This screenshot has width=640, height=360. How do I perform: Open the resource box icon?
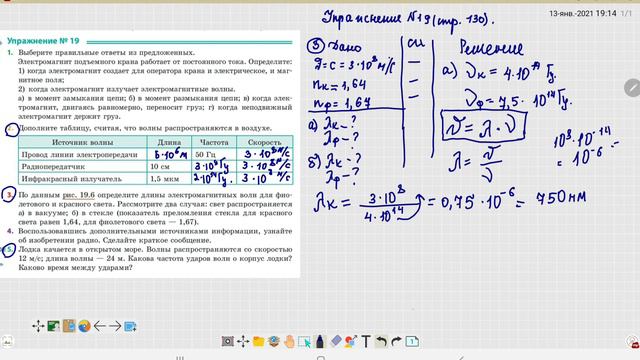pyautogui.click(x=273, y=341)
